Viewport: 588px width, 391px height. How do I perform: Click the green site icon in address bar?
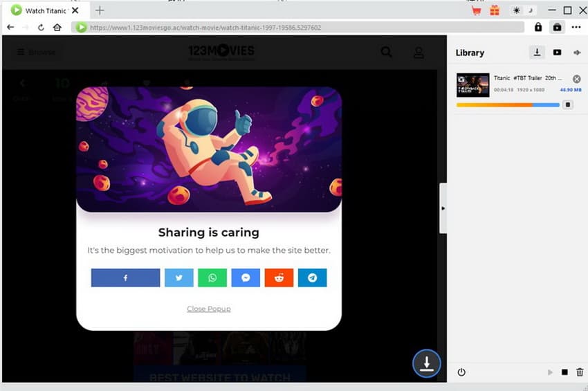point(81,28)
